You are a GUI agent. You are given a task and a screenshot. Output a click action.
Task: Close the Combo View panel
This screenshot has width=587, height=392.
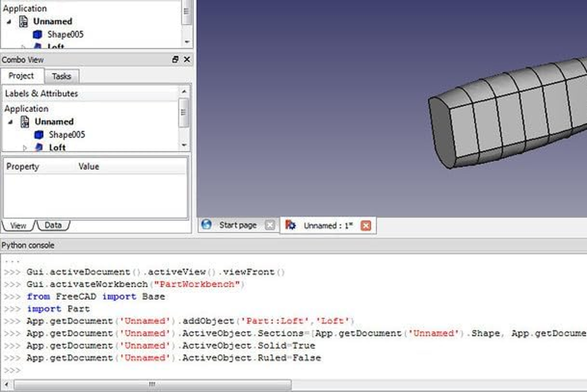click(186, 59)
